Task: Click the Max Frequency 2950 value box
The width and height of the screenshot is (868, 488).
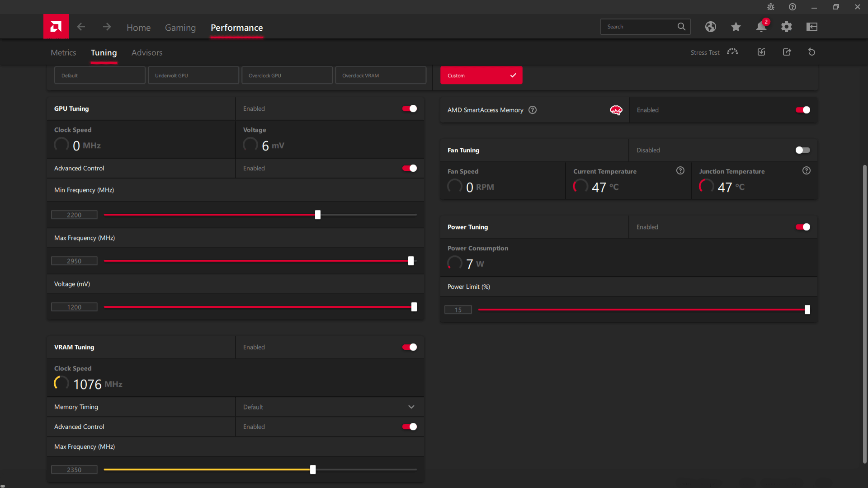Action: click(x=74, y=261)
